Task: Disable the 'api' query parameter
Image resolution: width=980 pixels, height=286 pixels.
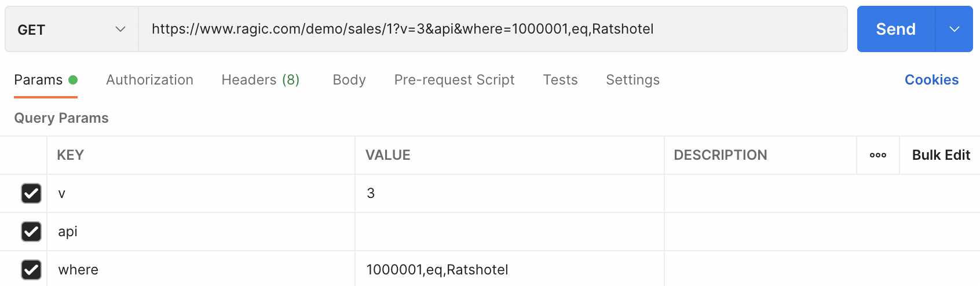Action: [x=31, y=232]
